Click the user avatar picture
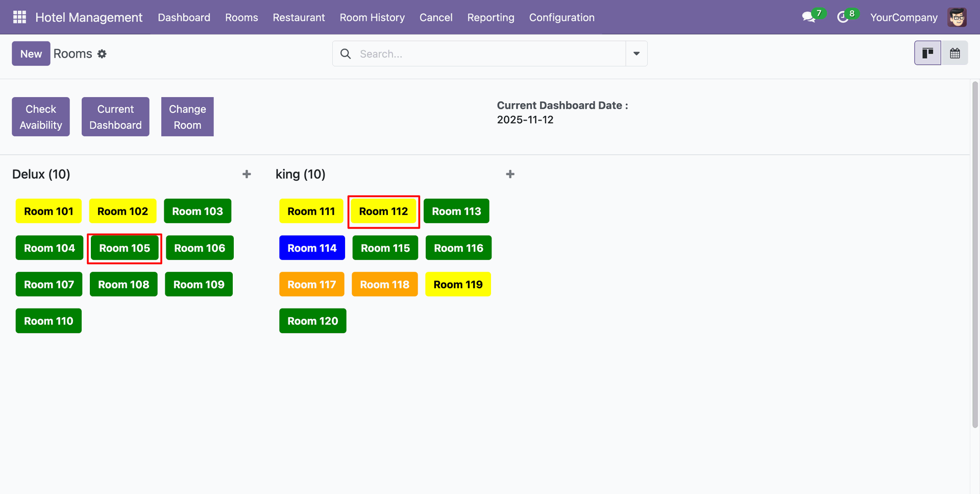 tap(957, 17)
